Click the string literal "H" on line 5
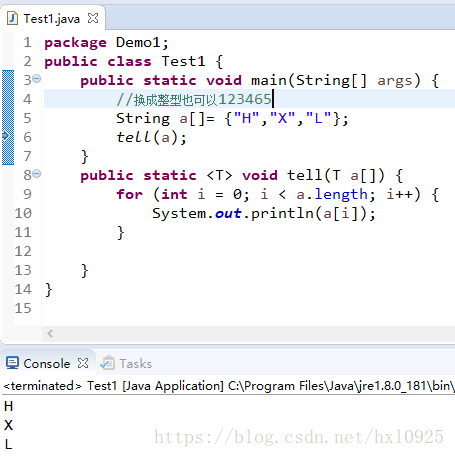Viewport: 455px width, 457px height. pyautogui.click(x=247, y=118)
